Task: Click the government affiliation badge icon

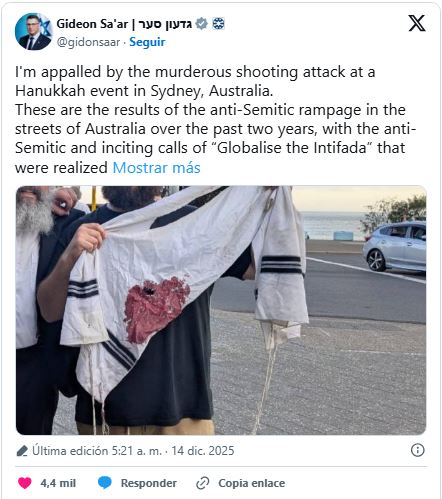Action: point(218,24)
